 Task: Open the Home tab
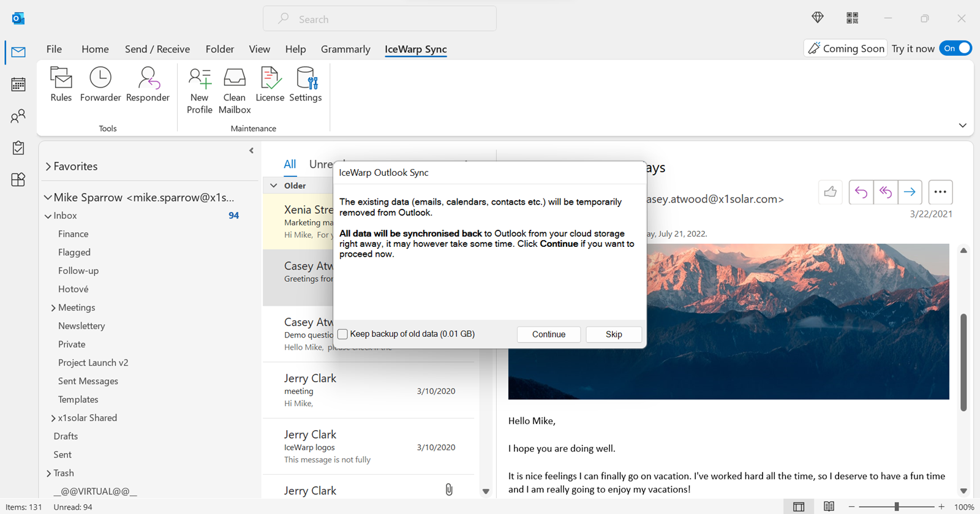pos(95,49)
